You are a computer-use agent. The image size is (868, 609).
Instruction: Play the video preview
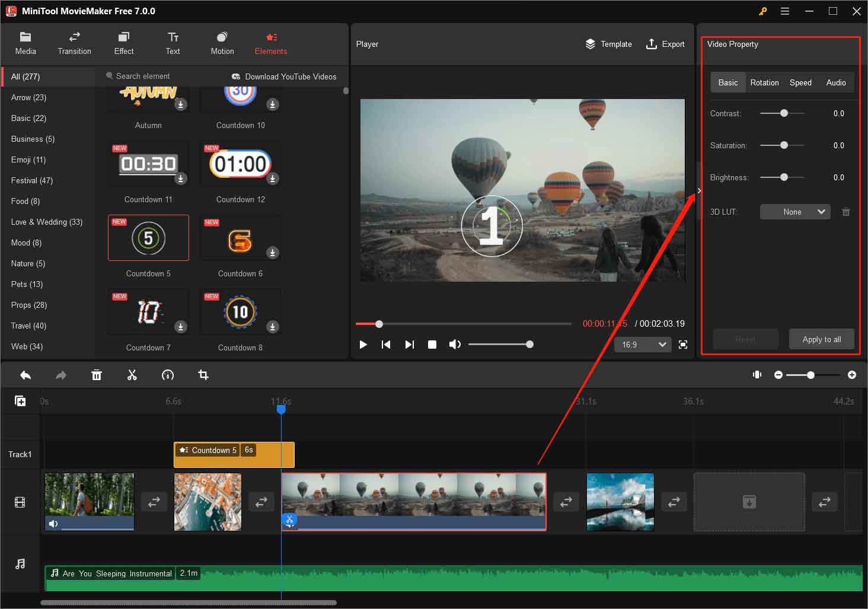click(x=363, y=345)
